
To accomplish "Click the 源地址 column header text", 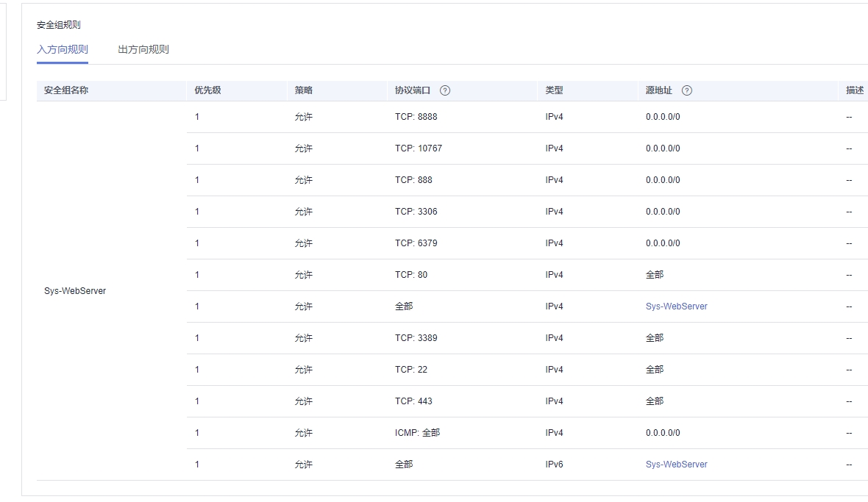I will tap(659, 90).
